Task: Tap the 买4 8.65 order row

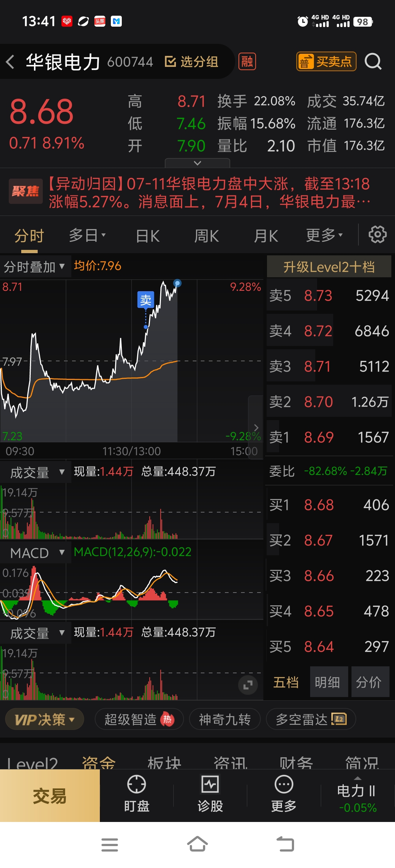Action: [329, 611]
